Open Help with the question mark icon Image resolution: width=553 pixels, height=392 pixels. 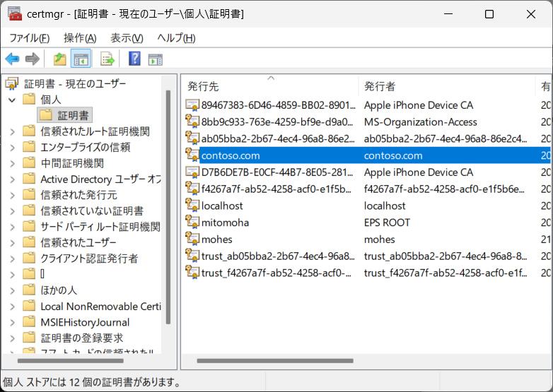coord(135,59)
